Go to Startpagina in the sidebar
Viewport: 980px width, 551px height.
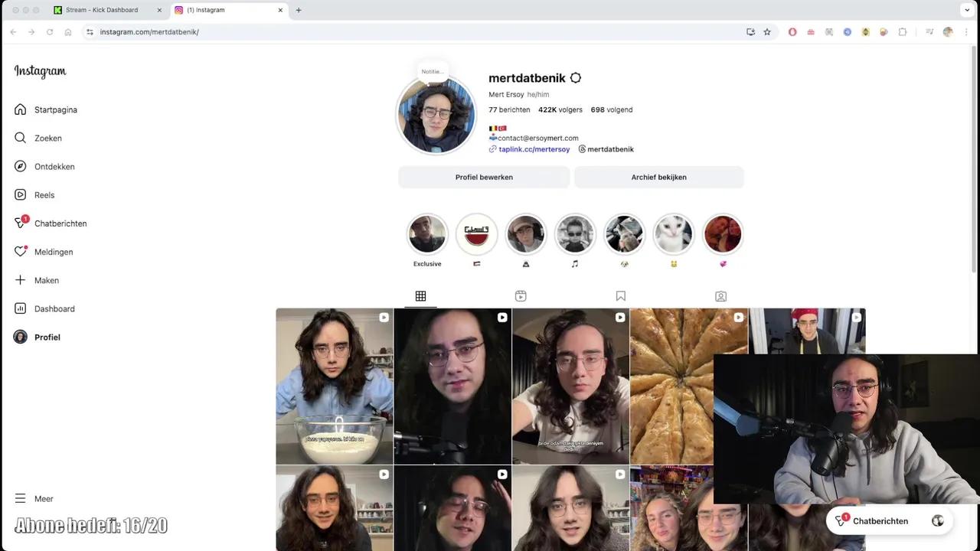[46, 109]
